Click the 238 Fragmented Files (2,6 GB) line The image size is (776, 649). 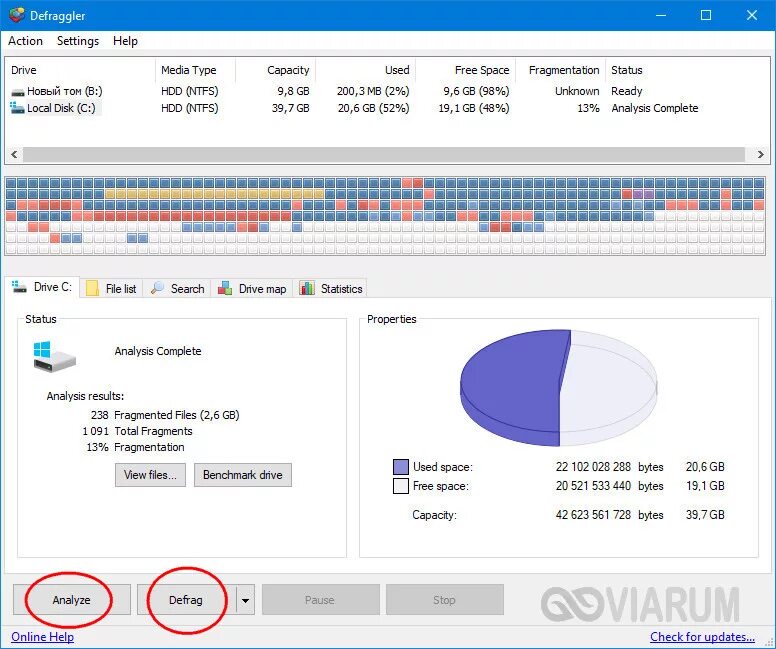point(165,415)
